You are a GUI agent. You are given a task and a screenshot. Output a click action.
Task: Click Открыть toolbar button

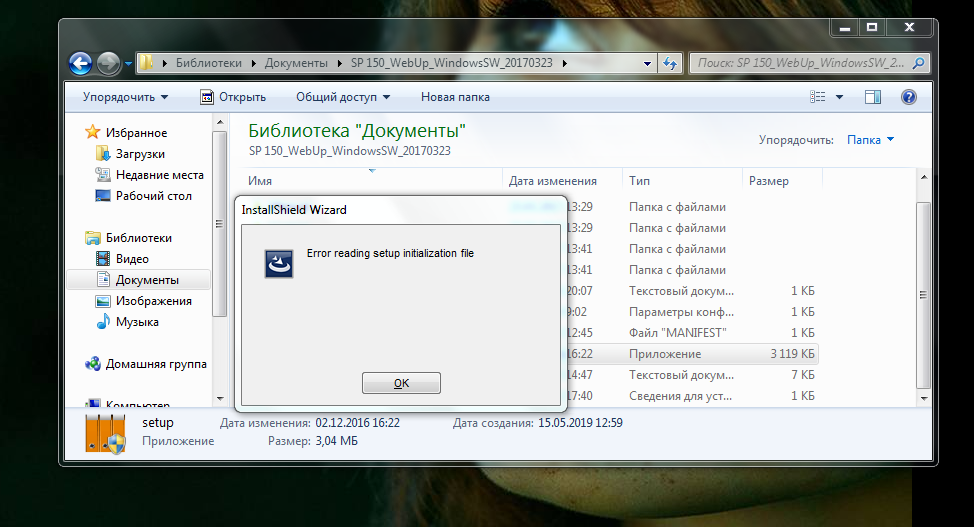[x=233, y=97]
